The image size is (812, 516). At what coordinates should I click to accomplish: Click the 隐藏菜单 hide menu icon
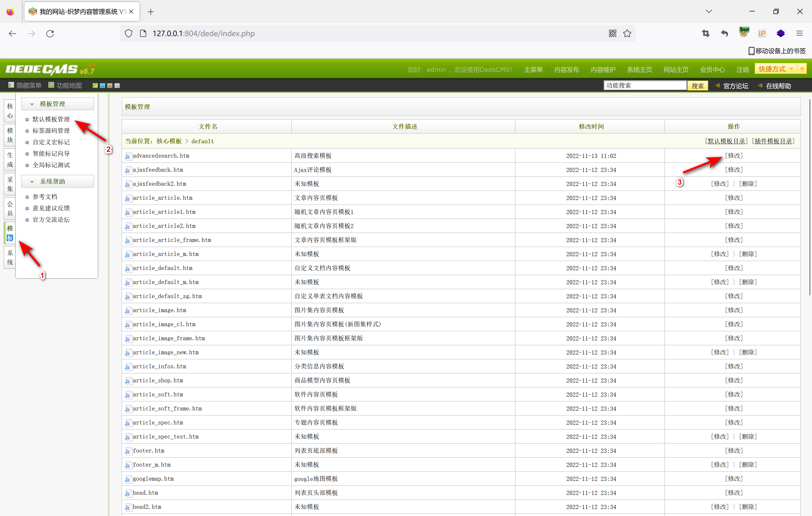tap(11, 85)
